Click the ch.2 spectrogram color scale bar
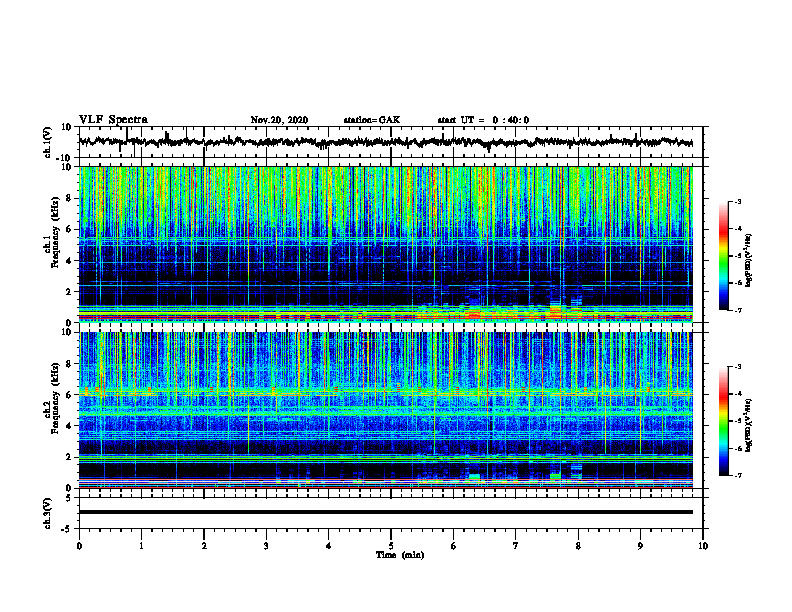Viewport: 792px width, 612px height. point(724,421)
